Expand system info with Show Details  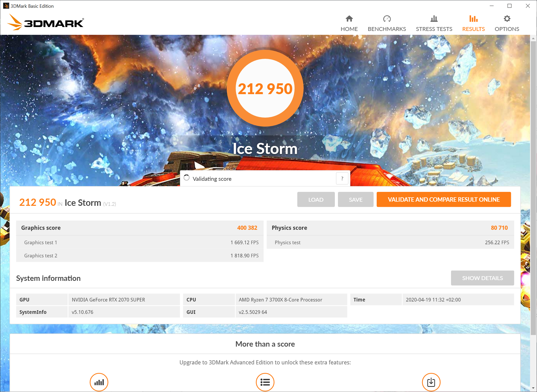pyautogui.click(x=482, y=278)
